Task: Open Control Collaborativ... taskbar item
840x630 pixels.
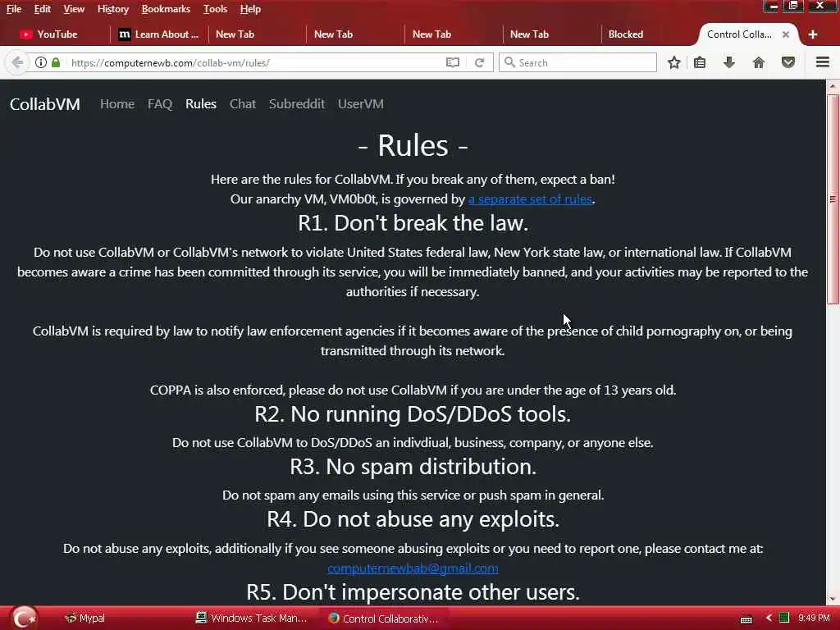Action: tap(384, 619)
